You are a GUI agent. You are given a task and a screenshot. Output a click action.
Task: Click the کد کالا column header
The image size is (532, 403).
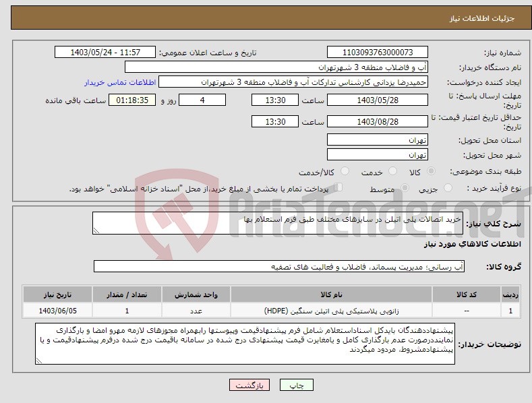pyautogui.click(x=466, y=294)
